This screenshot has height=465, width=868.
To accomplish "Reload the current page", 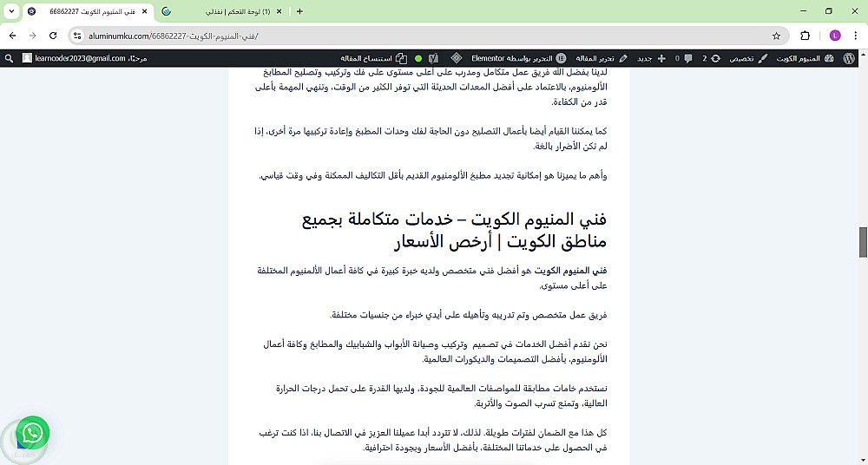I will point(53,36).
